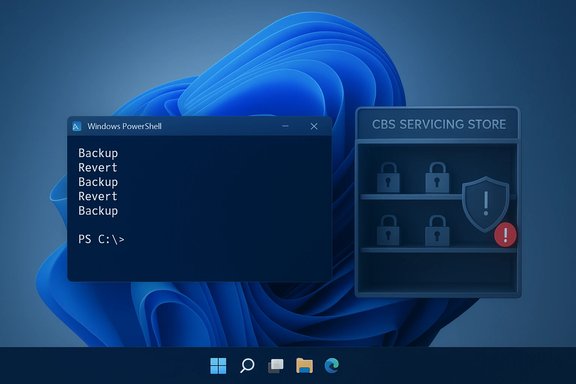This screenshot has height=384, width=576.
Task: Minimize the Windows PowerShell window
Action: (x=285, y=126)
